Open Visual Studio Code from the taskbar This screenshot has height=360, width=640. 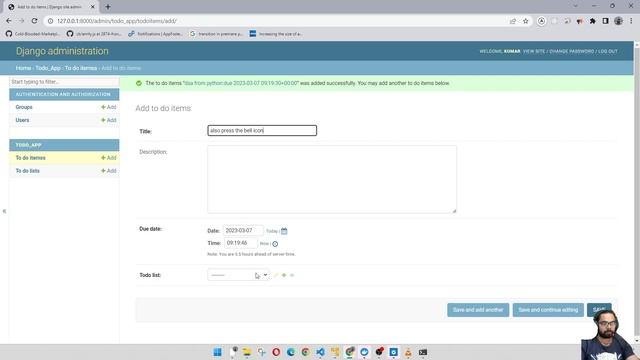[x=320, y=352]
